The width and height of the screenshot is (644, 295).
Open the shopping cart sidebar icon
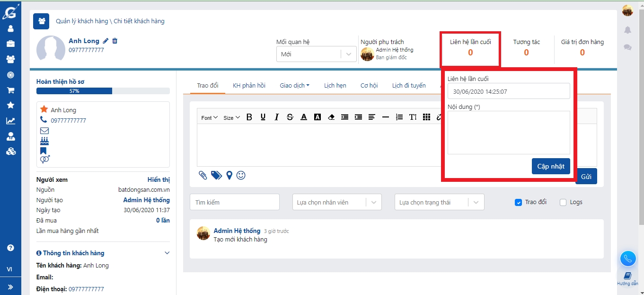[10, 90]
